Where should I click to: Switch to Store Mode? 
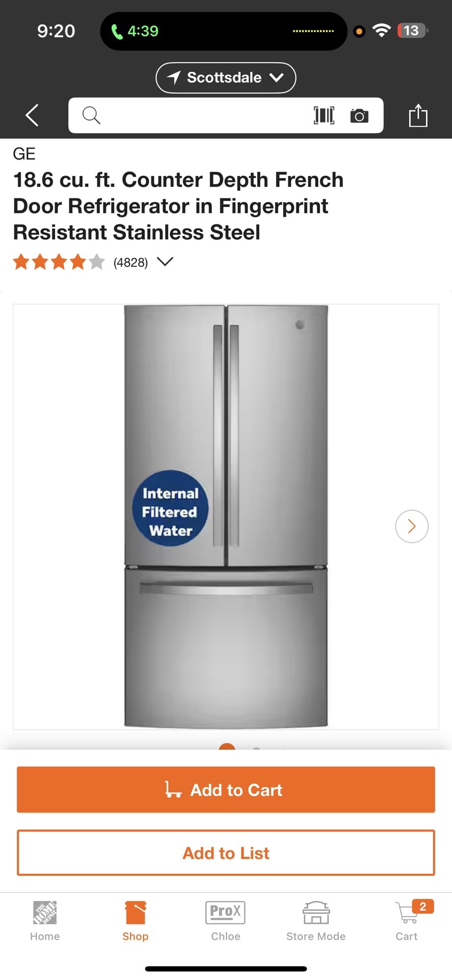coord(316,921)
